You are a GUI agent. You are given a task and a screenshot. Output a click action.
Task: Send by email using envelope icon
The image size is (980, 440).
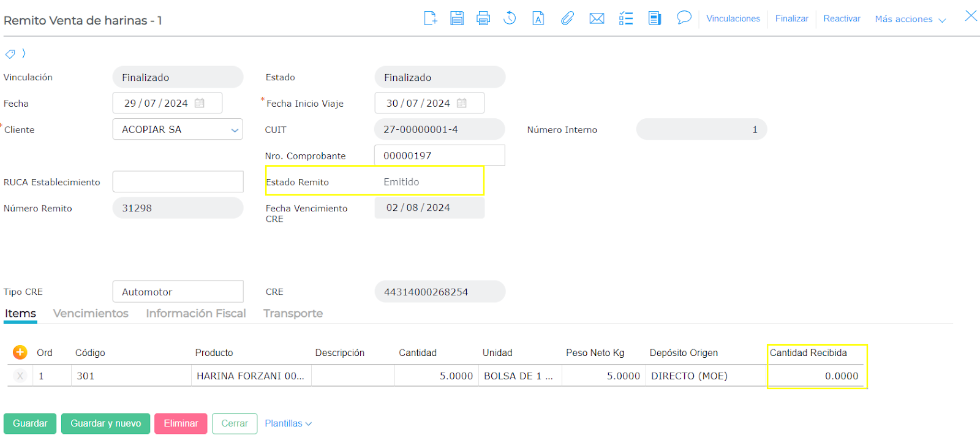click(x=597, y=18)
